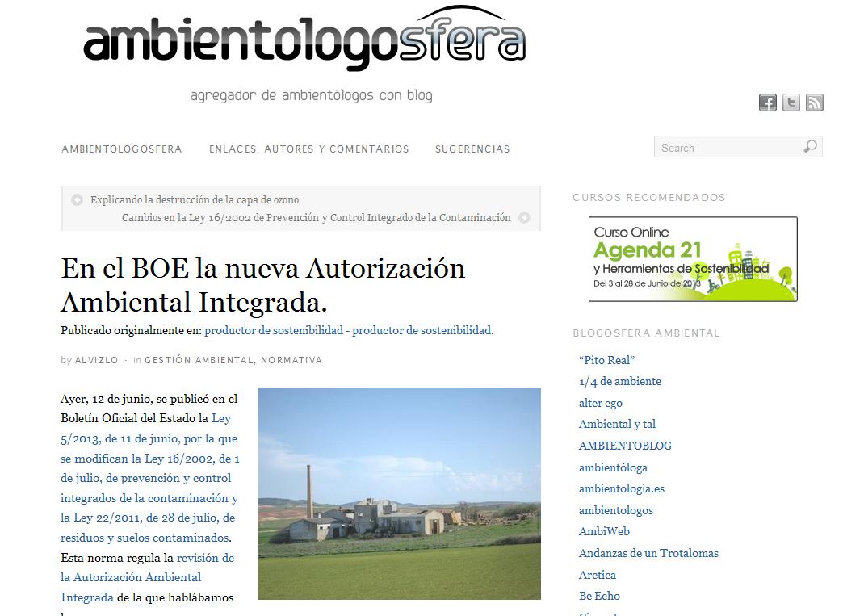Image resolution: width=864 pixels, height=616 pixels.
Task: Click the tagline agregador de ambientólogos con blog
Action: pyautogui.click(x=312, y=95)
